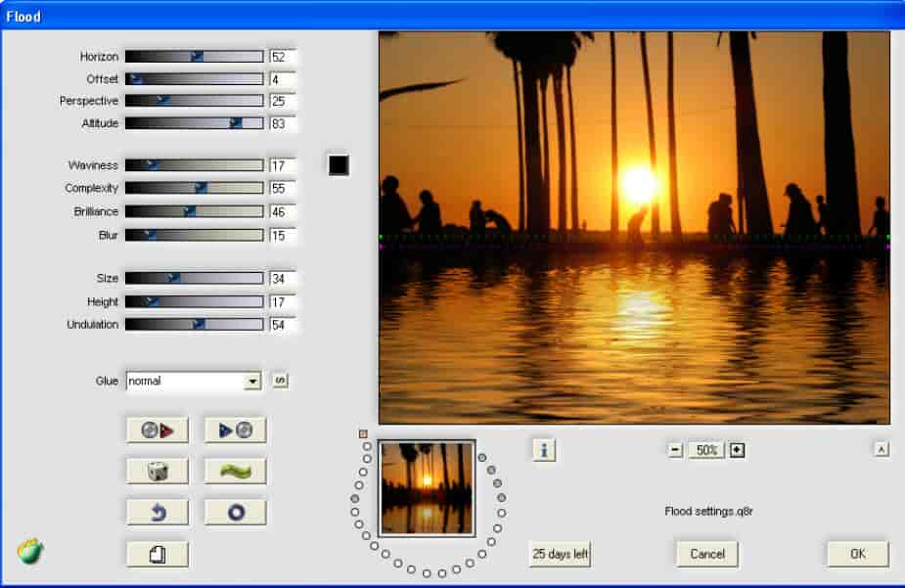Image resolution: width=905 pixels, height=588 pixels.
Task: Click the save preset disc button
Action: (235, 430)
